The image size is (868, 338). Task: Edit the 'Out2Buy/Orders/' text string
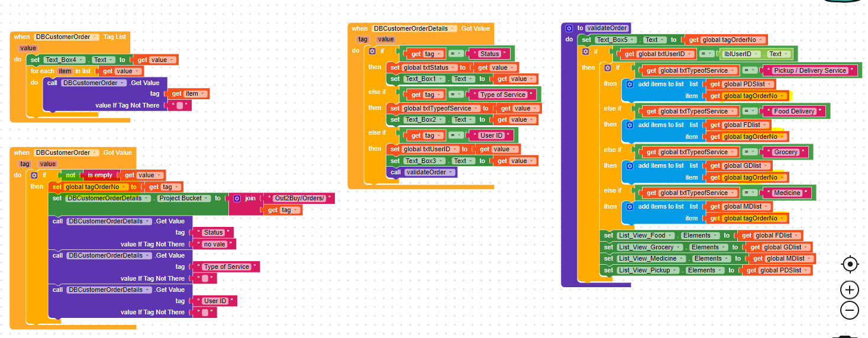(299, 198)
